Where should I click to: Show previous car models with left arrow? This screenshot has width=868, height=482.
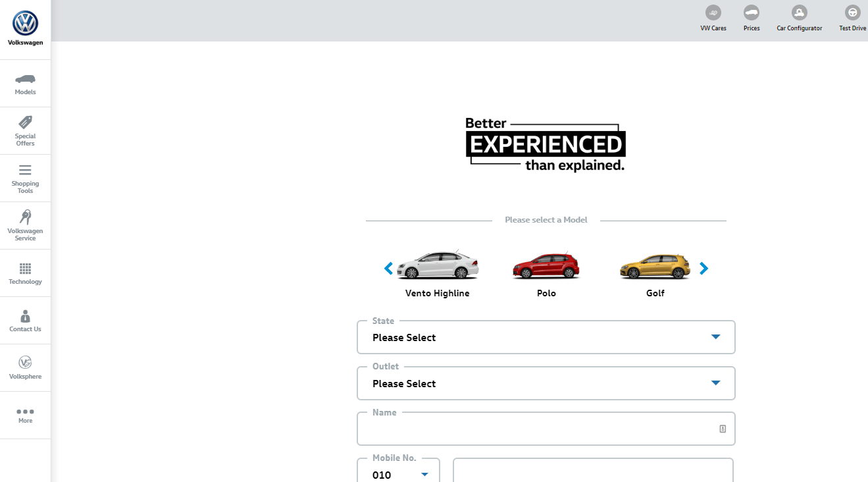pyautogui.click(x=388, y=268)
